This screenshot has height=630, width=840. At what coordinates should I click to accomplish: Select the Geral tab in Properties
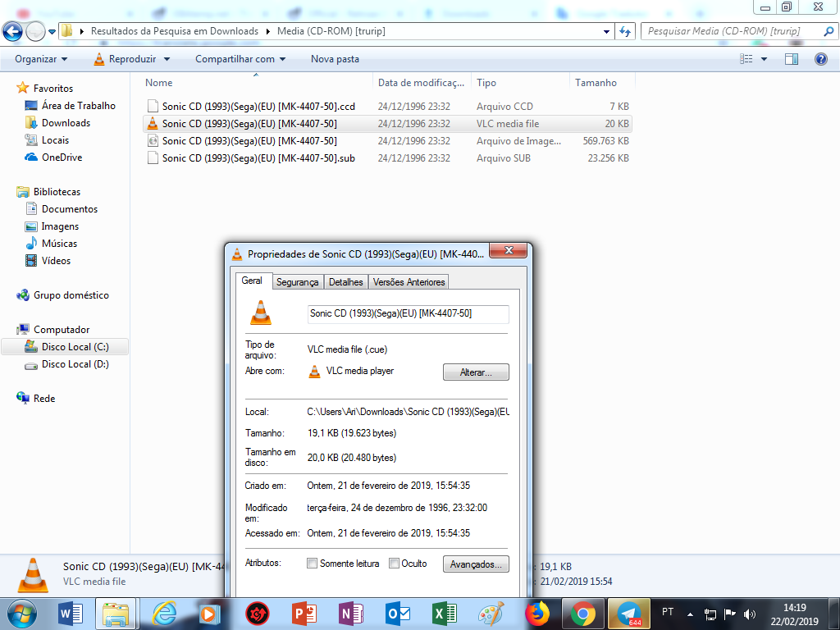(252, 281)
